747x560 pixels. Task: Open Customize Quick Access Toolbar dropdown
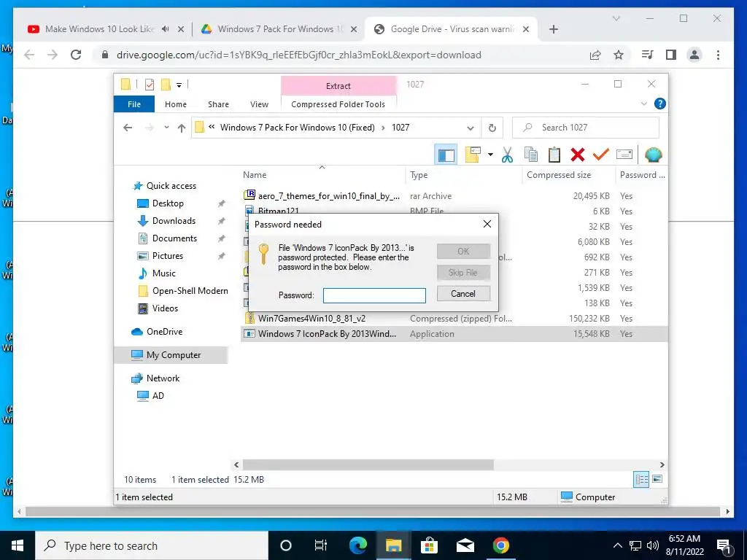(x=179, y=85)
